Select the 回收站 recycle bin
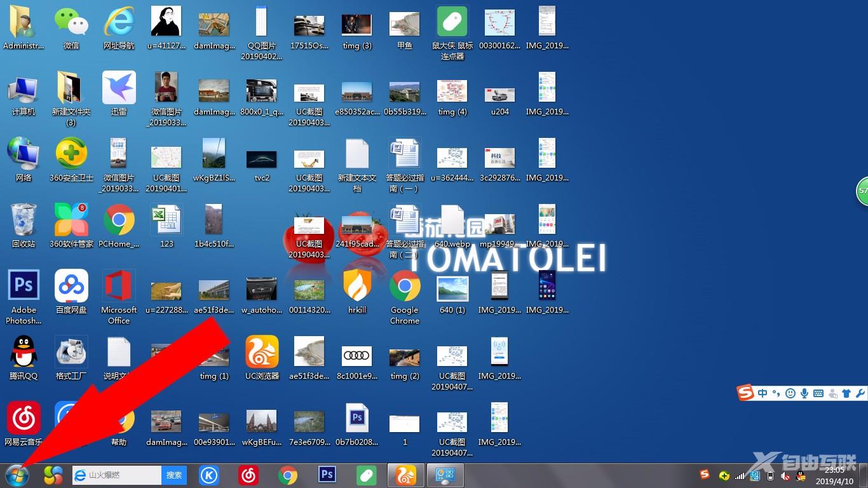The image size is (868, 488). click(24, 227)
